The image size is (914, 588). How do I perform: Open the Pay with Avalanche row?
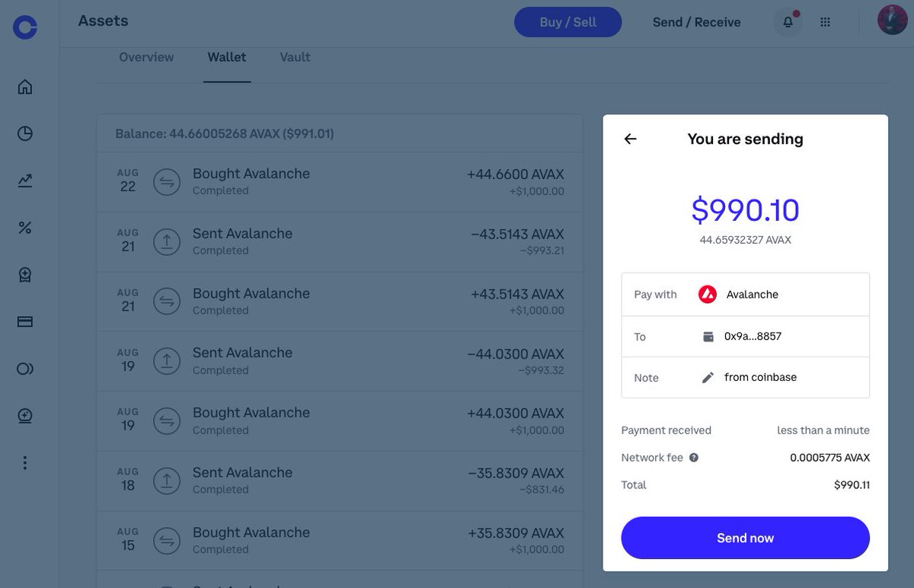coord(746,295)
